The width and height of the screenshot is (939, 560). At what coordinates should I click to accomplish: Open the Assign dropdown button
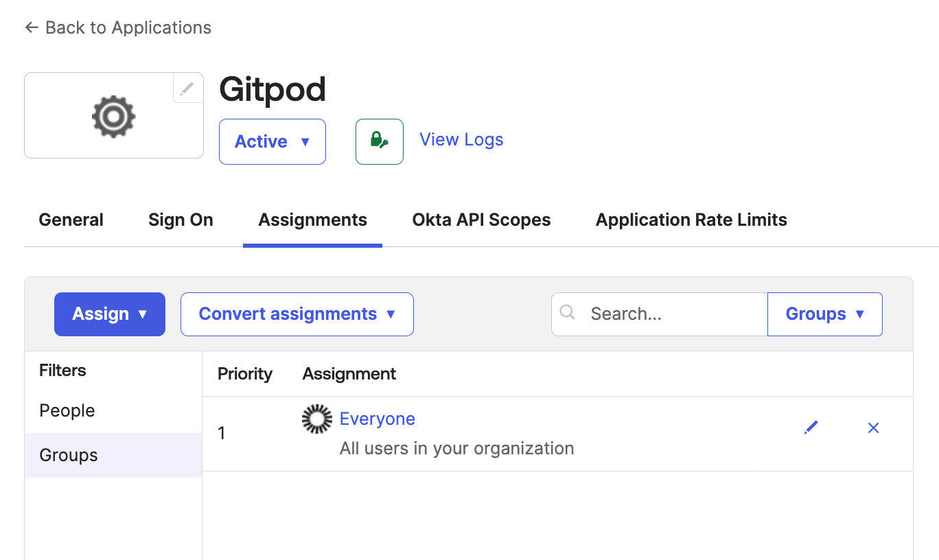pos(110,314)
